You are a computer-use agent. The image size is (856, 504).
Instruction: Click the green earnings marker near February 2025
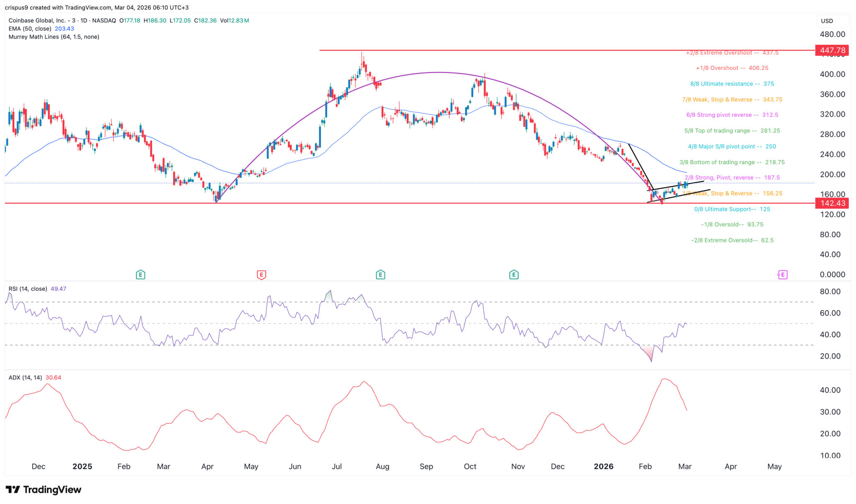pos(140,275)
